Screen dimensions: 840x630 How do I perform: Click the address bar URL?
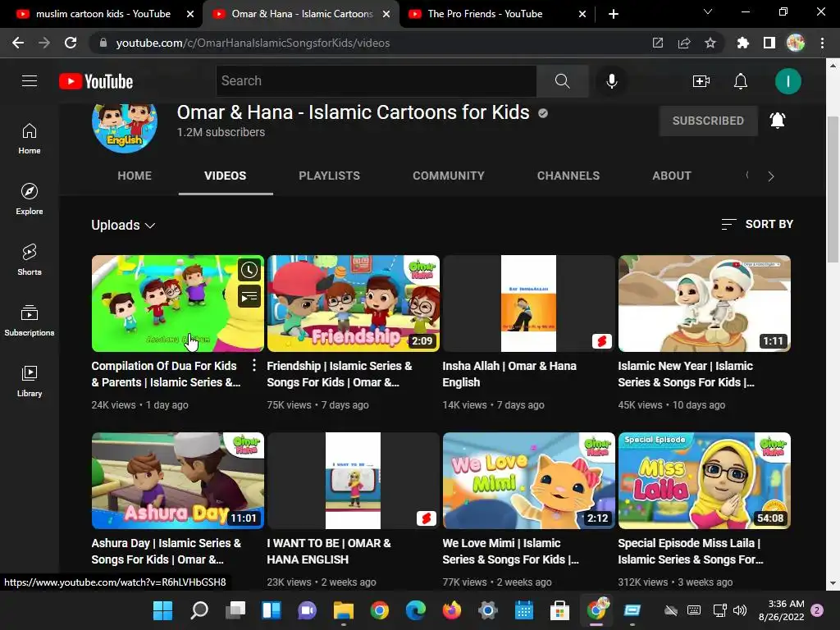pos(253,43)
